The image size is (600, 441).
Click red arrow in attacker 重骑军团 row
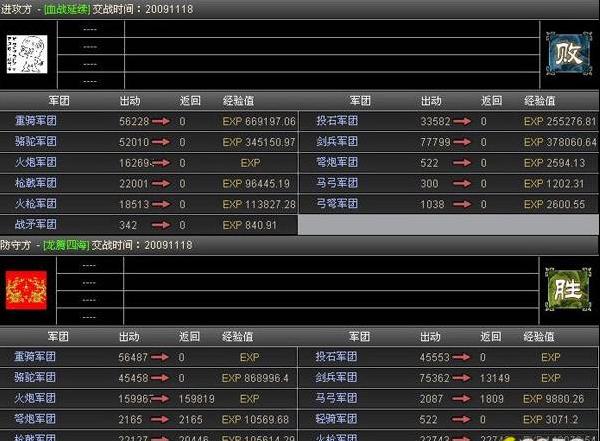pos(160,121)
